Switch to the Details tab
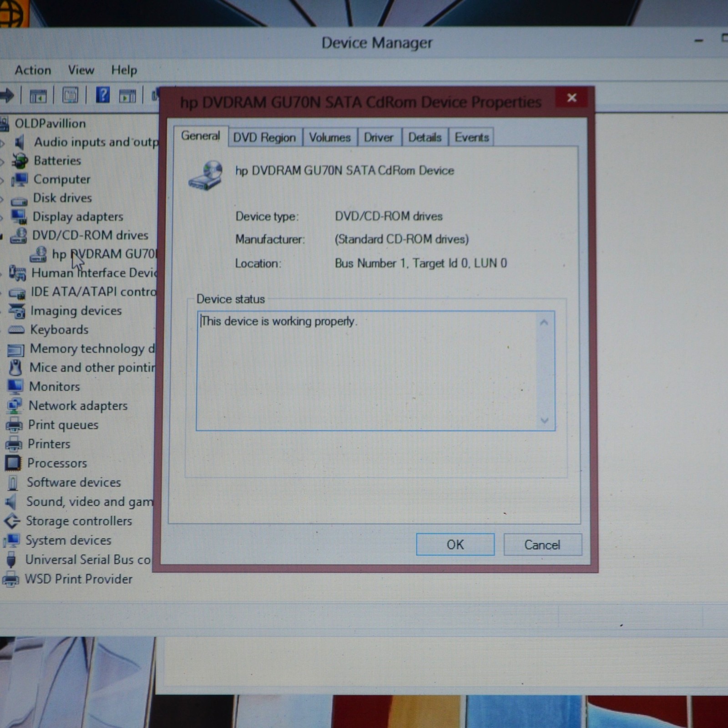The image size is (728, 728). (x=425, y=137)
